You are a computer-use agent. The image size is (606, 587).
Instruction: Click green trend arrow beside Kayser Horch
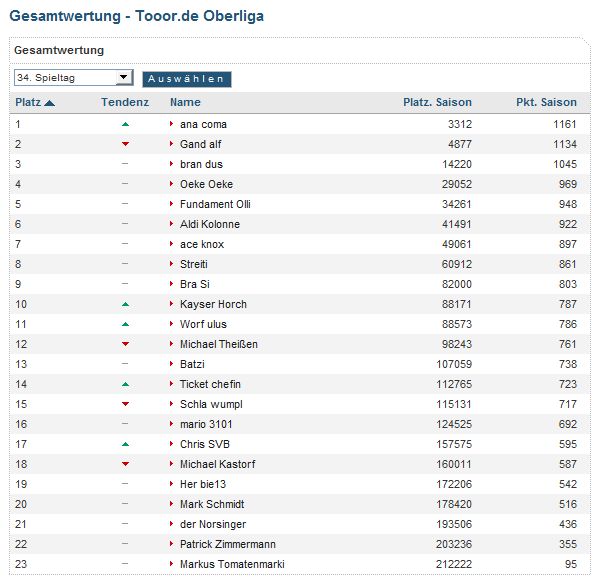point(125,304)
